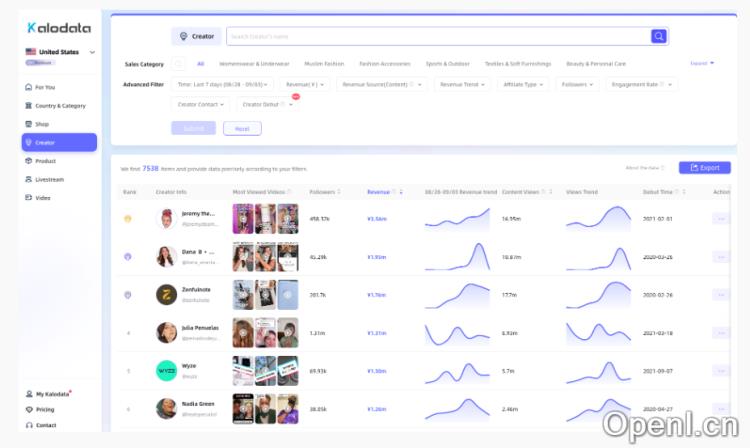This screenshot has height=448, width=750.
Task: Open the Video section in sidebar
Action: (42, 197)
